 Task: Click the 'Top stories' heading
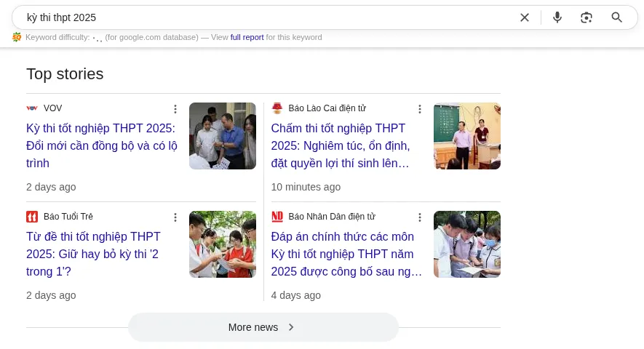tap(65, 74)
